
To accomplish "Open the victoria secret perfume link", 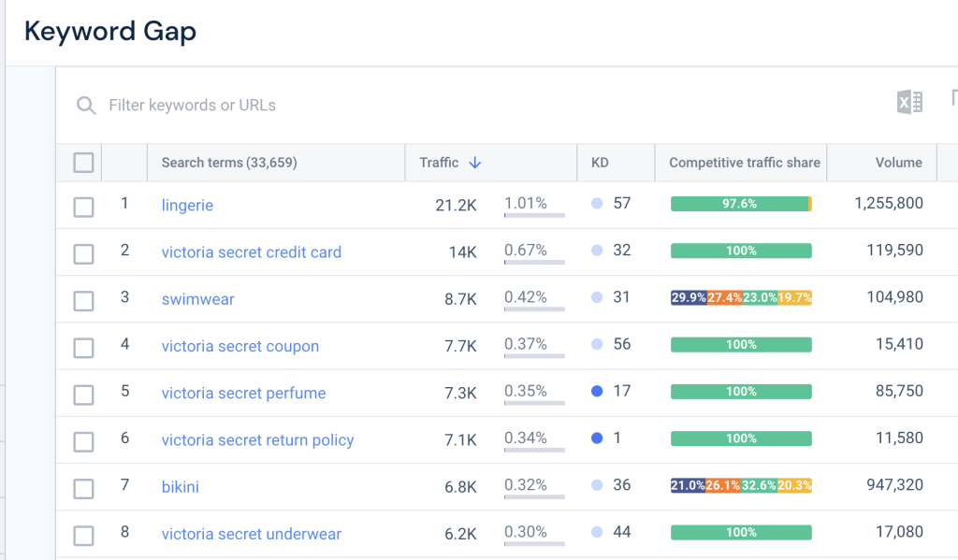I will coord(243,394).
